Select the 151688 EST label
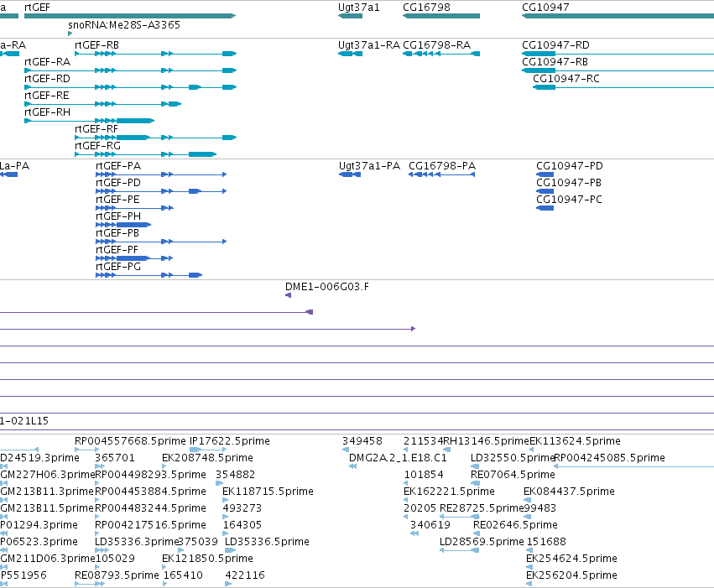The width and height of the screenshot is (714, 588). click(x=546, y=542)
